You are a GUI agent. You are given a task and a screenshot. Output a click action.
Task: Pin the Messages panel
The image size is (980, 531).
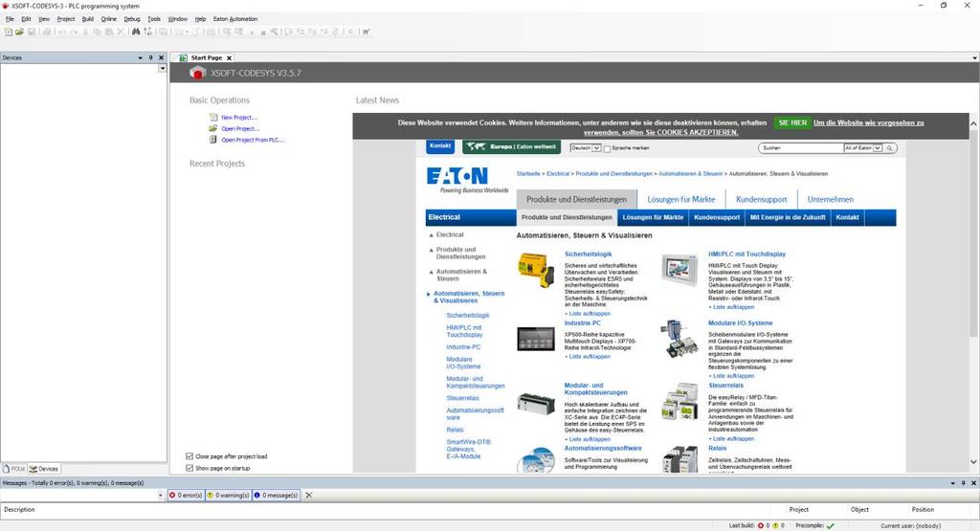click(963, 483)
